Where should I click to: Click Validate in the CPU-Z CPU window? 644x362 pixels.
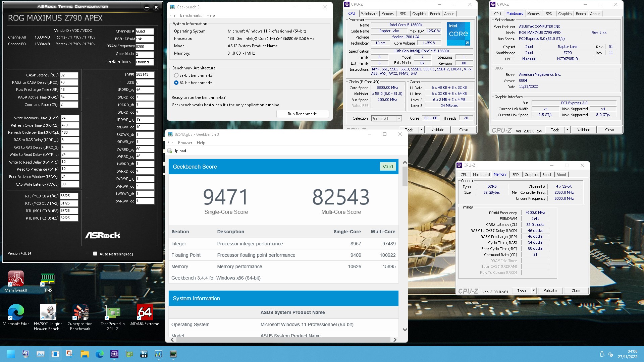437,130
